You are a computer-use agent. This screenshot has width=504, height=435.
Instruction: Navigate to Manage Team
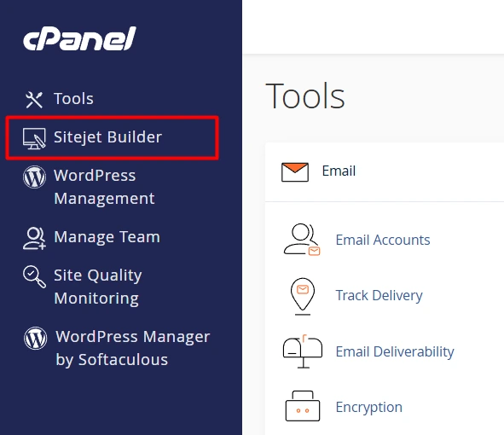pos(107,237)
